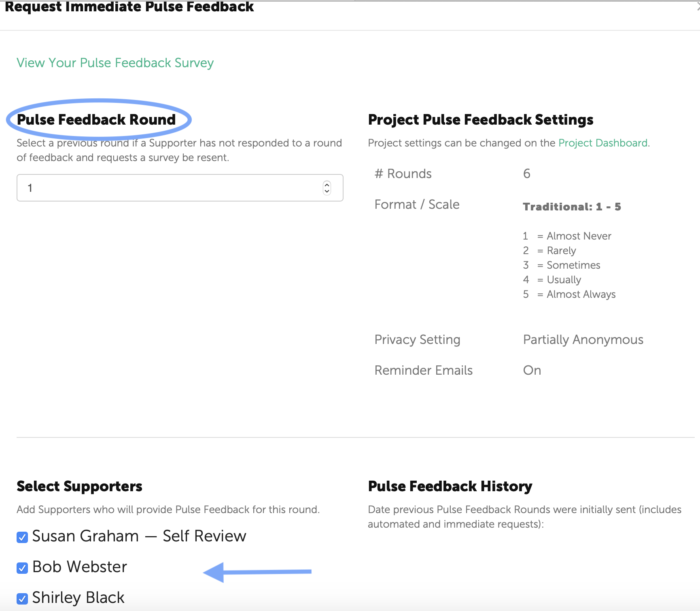The width and height of the screenshot is (700, 611).
Task: Click the circled Pulse Feedback Round heading
Action: (x=96, y=120)
